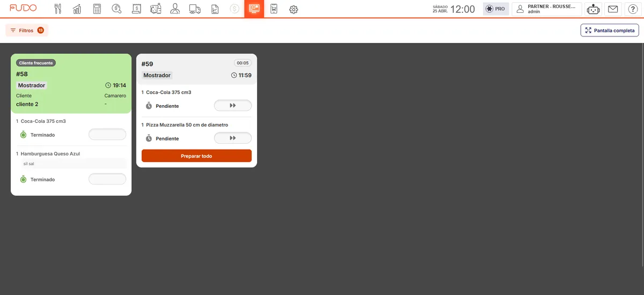Open the mail envelope icon
The width and height of the screenshot is (644, 295).
click(x=613, y=9)
